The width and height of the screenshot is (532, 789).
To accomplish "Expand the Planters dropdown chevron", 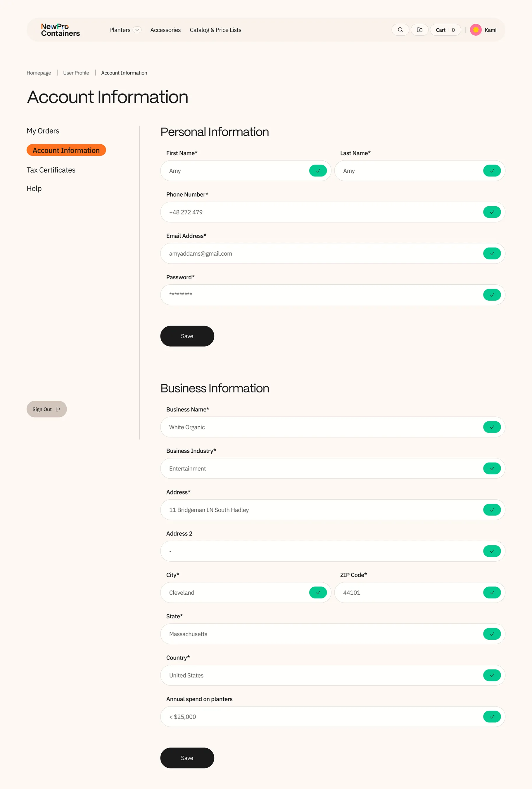I will [137, 30].
